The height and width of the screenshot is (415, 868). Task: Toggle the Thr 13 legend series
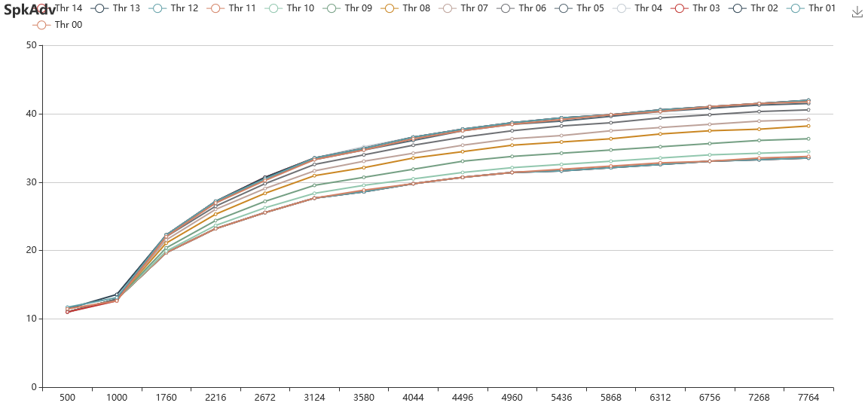[115, 8]
